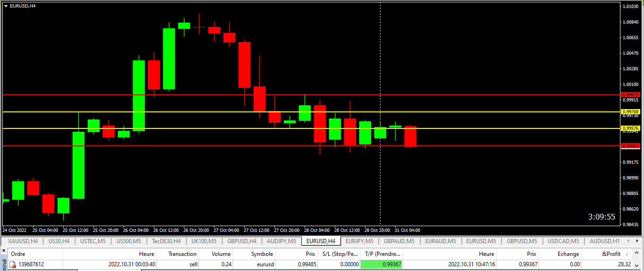Click the red 0.99975 price level label

click(x=630, y=95)
